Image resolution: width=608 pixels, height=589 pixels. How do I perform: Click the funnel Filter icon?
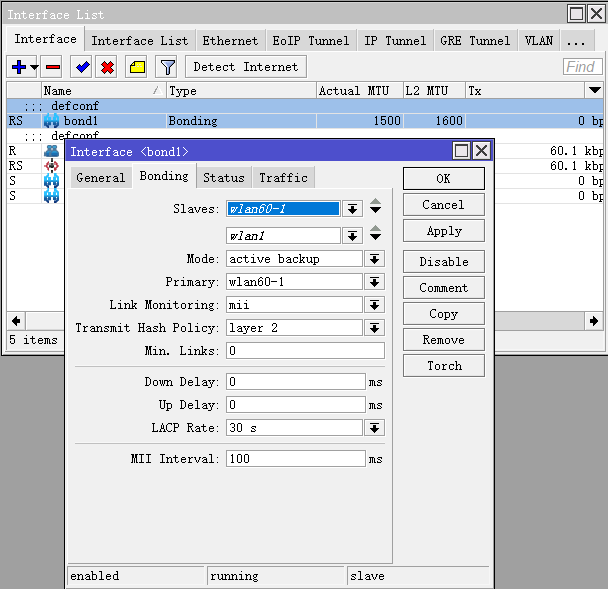(x=167, y=67)
